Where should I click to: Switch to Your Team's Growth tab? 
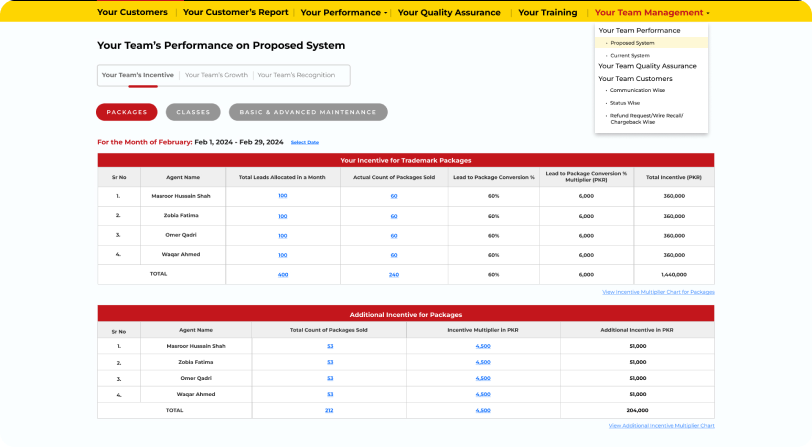[215, 75]
